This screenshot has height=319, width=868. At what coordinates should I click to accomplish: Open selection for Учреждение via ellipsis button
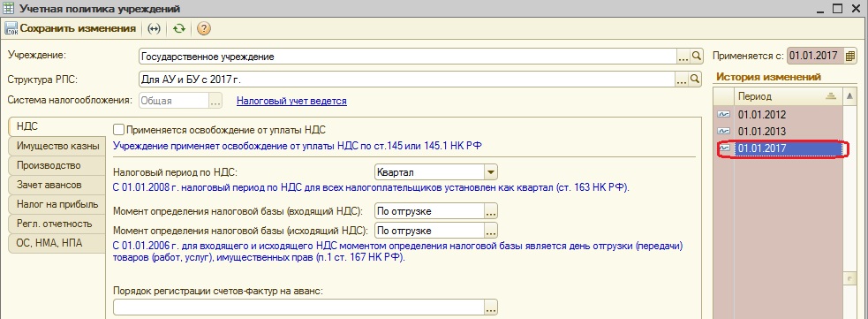pos(683,56)
